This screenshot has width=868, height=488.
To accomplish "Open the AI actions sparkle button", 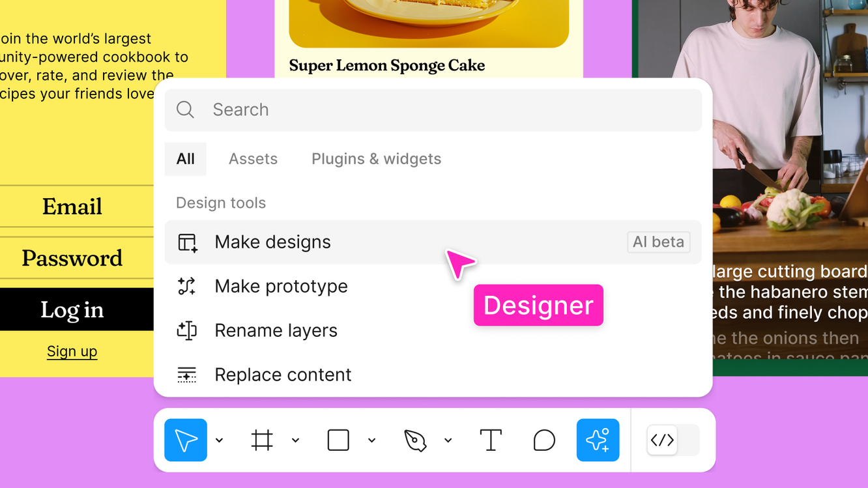I will click(x=598, y=440).
